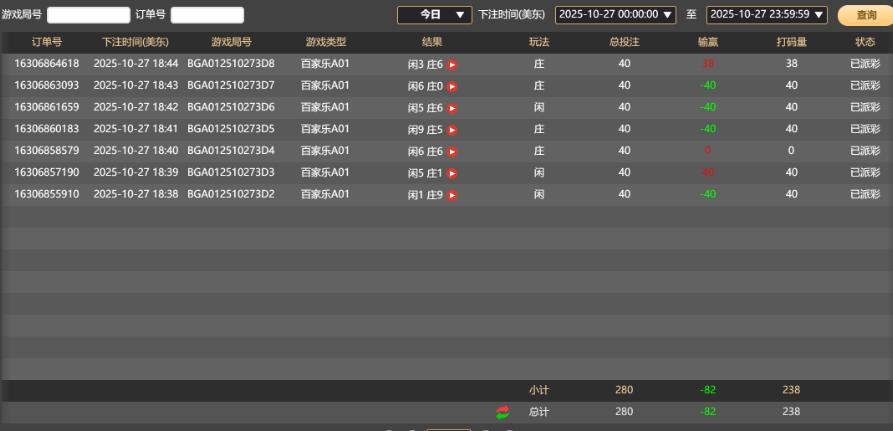Play replay icon next to 闲5 庄6 result

452,108
